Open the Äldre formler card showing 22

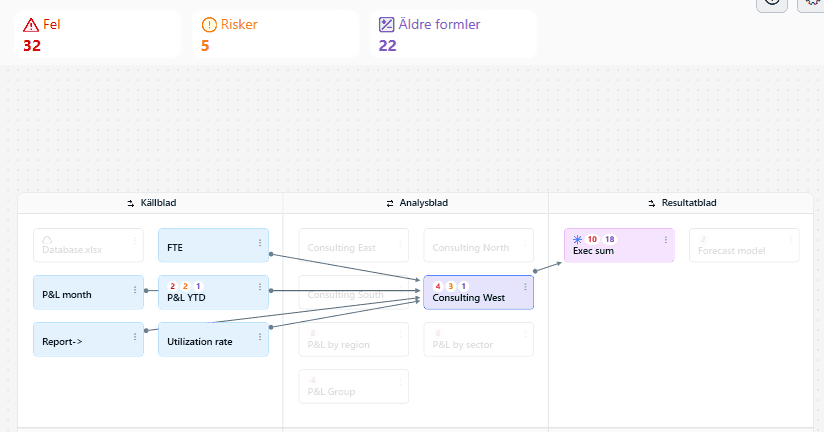coord(453,34)
